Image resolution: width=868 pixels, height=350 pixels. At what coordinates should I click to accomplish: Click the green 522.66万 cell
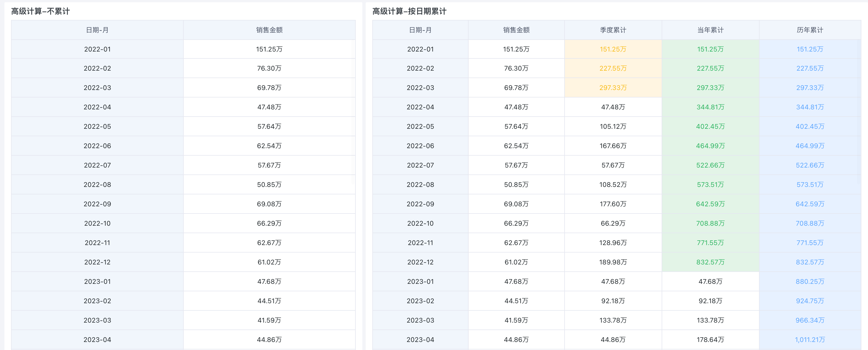[710, 165]
